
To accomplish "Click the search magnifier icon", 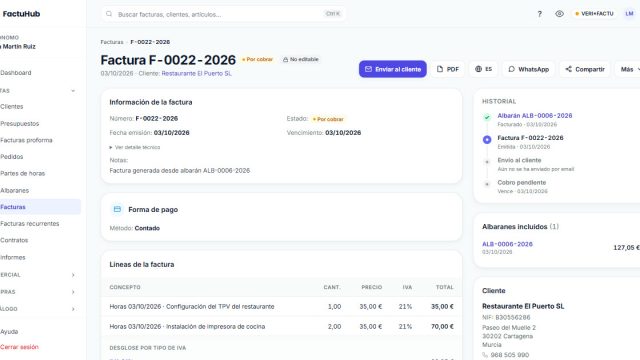I will [109, 14].
